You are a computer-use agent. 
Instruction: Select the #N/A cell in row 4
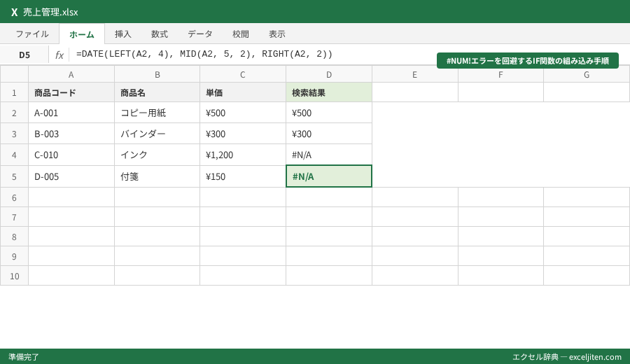329,155
